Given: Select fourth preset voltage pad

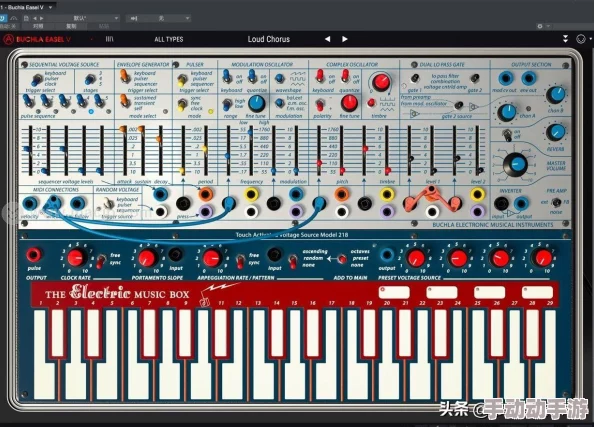Looking at the screenshot, I should click(538, 292).
